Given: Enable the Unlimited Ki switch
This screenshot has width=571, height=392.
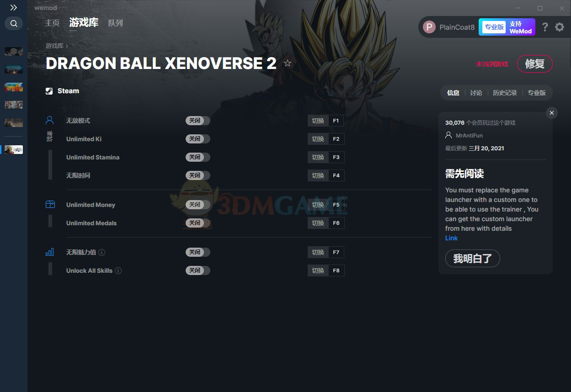Looking at the screenshot, I should 198,139.
